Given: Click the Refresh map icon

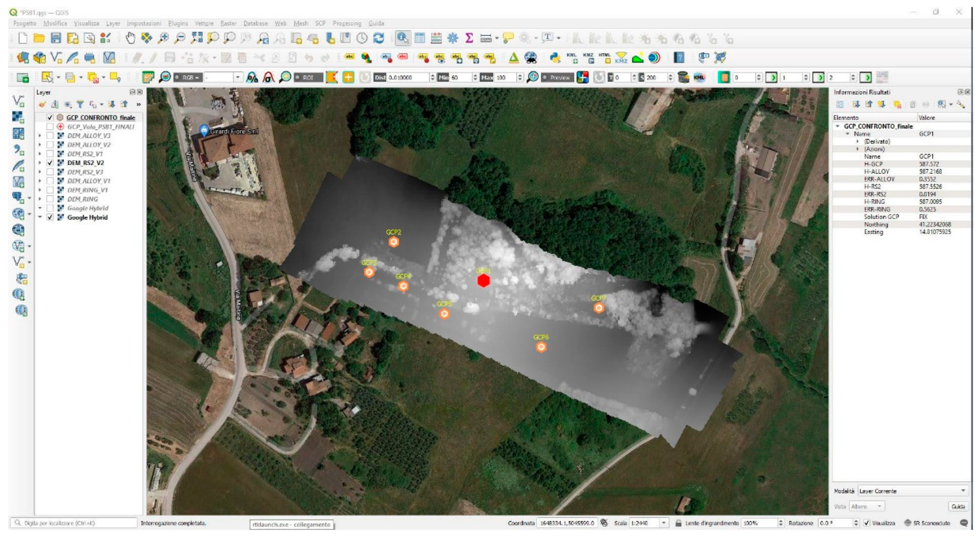Looking at the screenshot, I should pos(378,39).
